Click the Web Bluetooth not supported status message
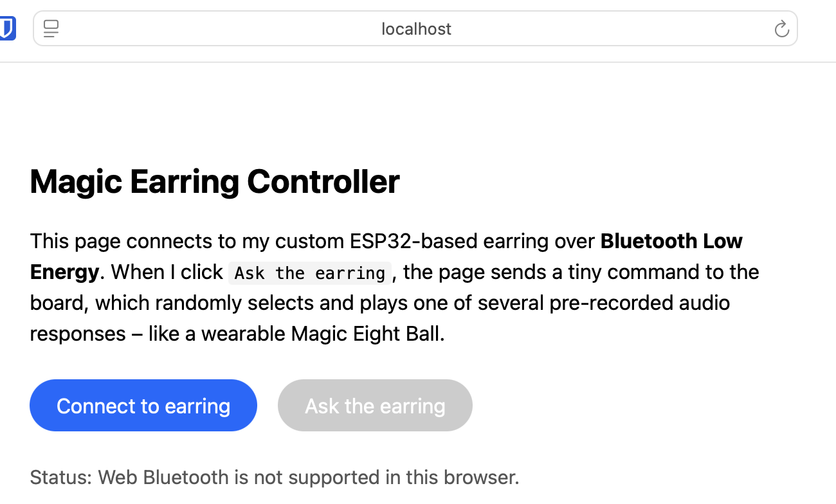The width and height of the screenshot is (836, 504). pyautogui.click(x=308, y=477)
